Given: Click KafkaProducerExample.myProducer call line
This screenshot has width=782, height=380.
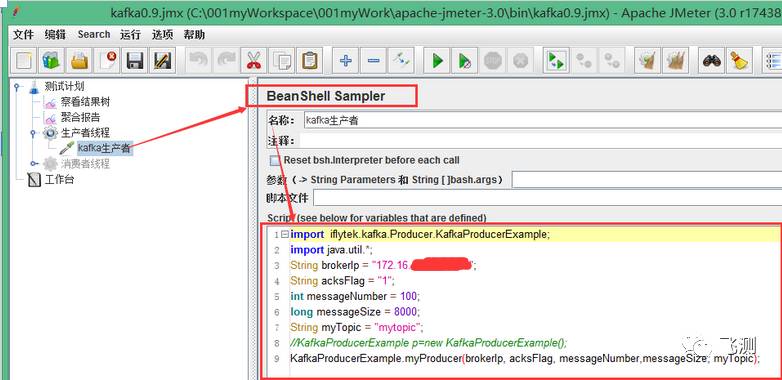Looking at the screenshot, I should (525, 358).
